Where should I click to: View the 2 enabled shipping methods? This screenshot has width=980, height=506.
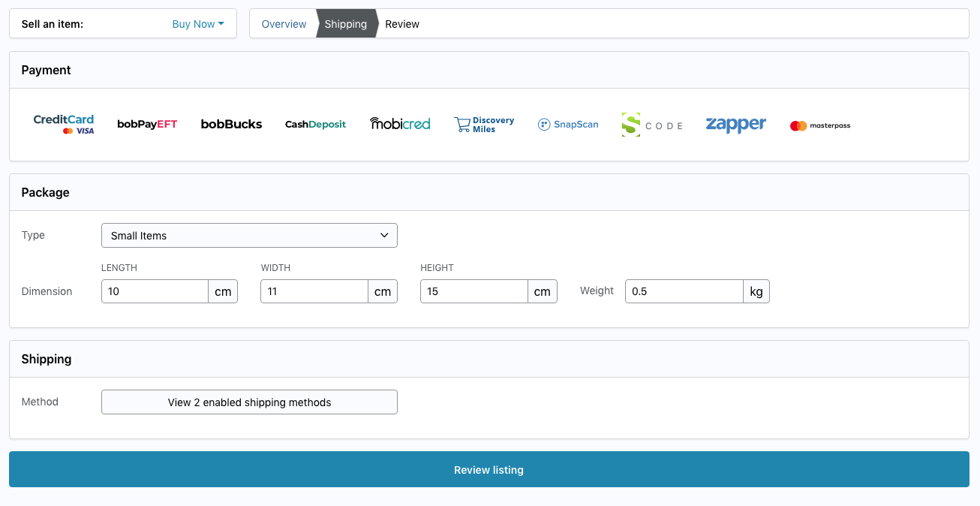(x=249, y=402)
